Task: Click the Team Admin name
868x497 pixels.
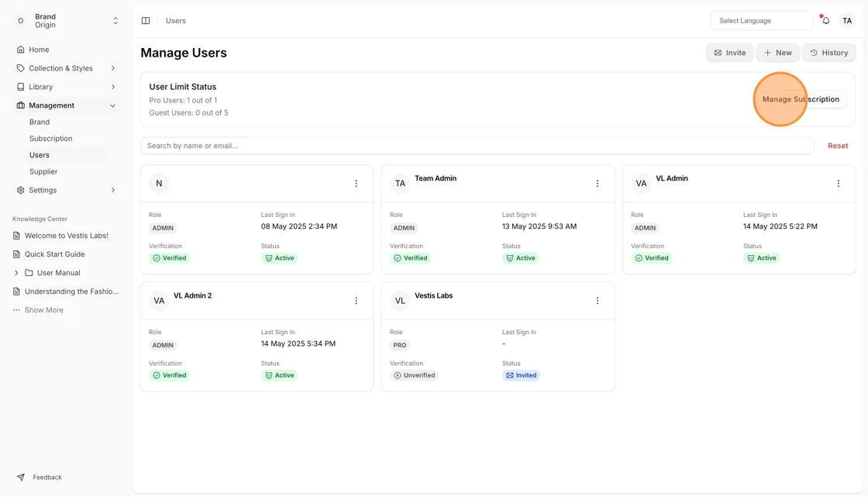Action: [x=436, y=178]
